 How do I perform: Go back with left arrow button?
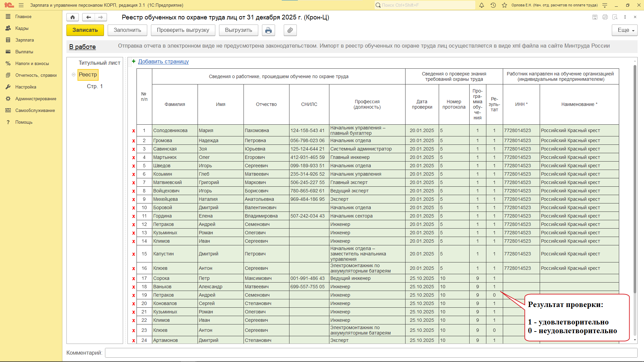(x=88, y=17)
